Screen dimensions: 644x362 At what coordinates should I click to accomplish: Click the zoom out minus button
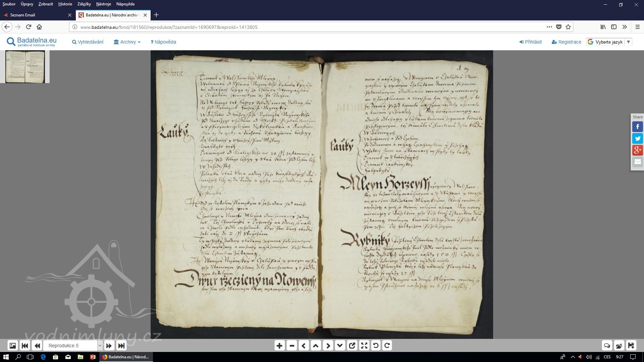[x=292, y=346]
